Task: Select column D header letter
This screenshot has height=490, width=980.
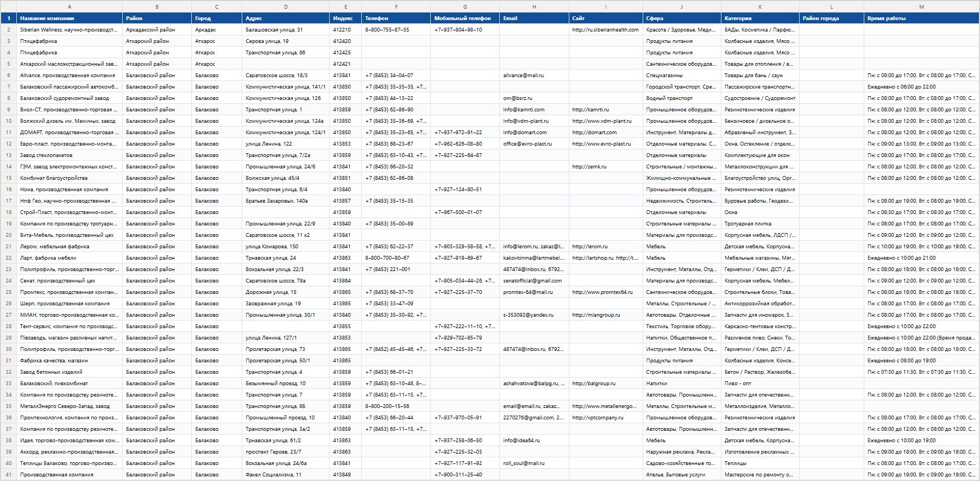Action: click(x=286, y=7)
